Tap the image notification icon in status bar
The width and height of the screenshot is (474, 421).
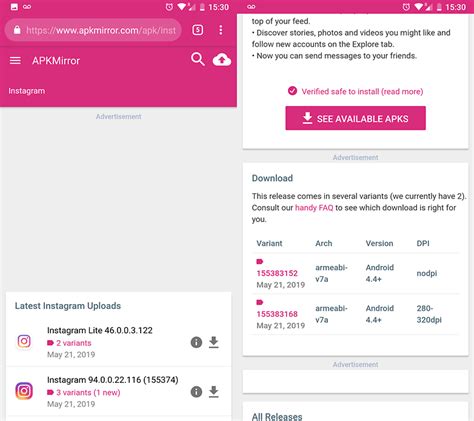14,7
